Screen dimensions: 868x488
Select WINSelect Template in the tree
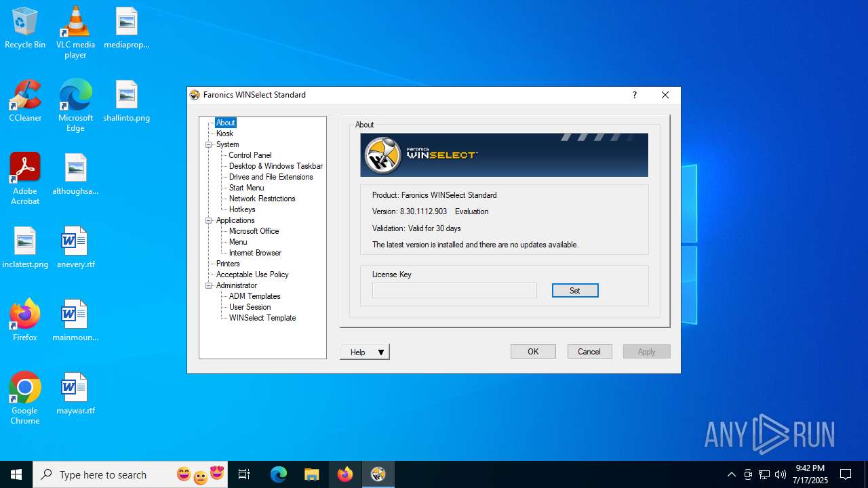(x=262, y=318)
